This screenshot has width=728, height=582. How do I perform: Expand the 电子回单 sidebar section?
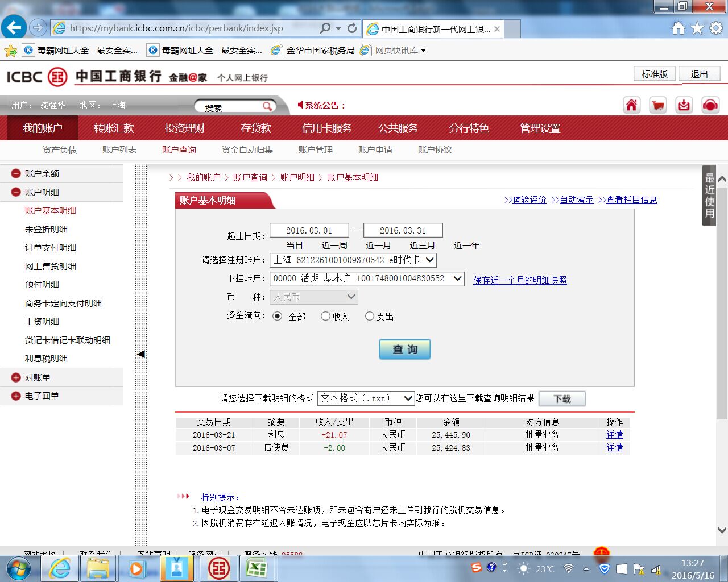(16, 396)
